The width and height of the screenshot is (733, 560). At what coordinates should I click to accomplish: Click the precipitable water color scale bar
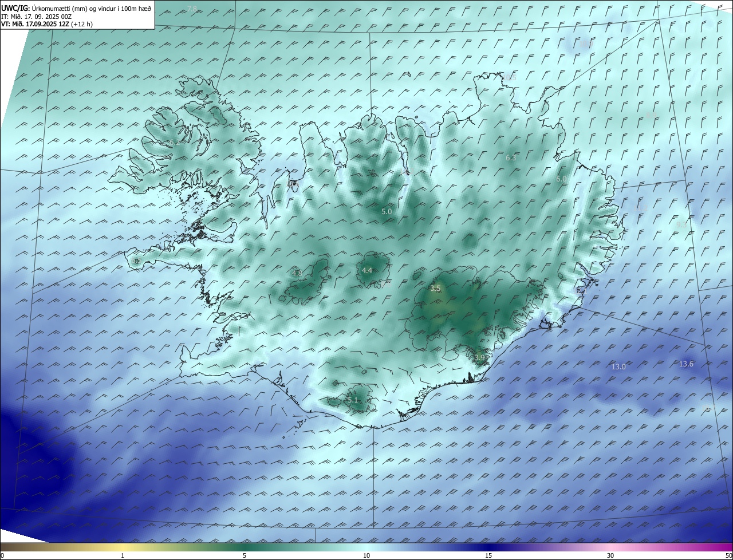(366, 547)
